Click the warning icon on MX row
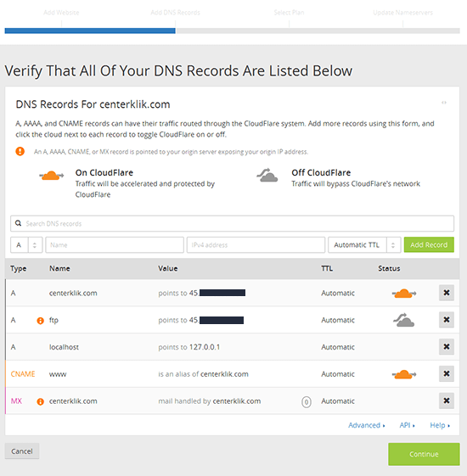Viewport: 467px width, 476px height. (x=40, y=401)
